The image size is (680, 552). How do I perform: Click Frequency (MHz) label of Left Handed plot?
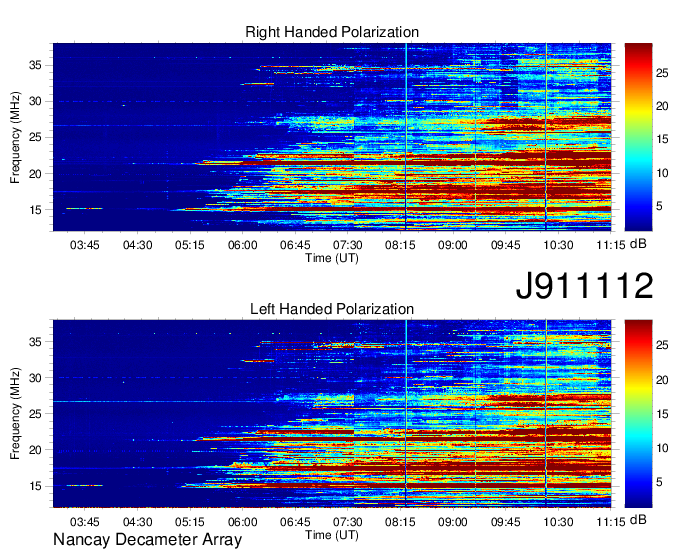pos(15,414)
